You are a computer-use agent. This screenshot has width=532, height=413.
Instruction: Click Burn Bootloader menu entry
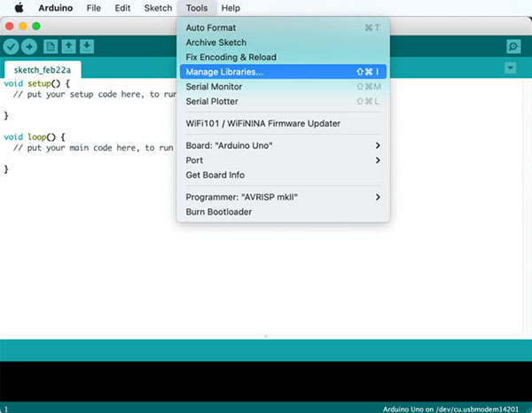[x=281, y=212]
